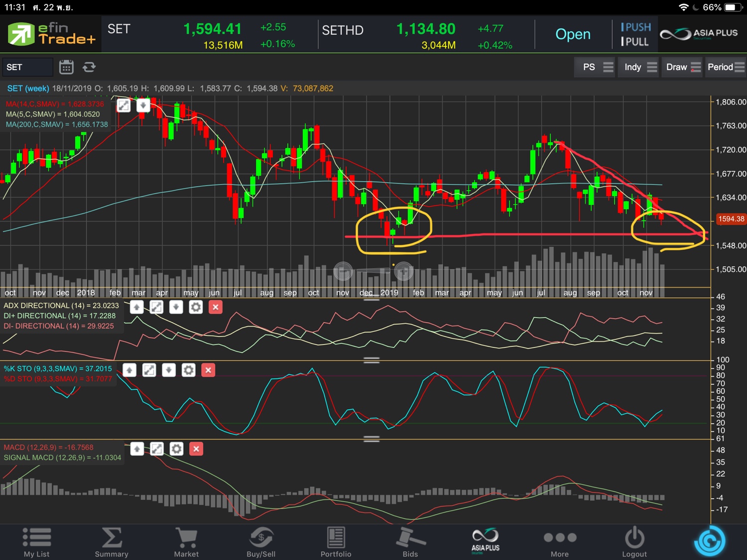
Task: Tap the SETHD percent change +0.42%
Action: click(x=495, y=45)
